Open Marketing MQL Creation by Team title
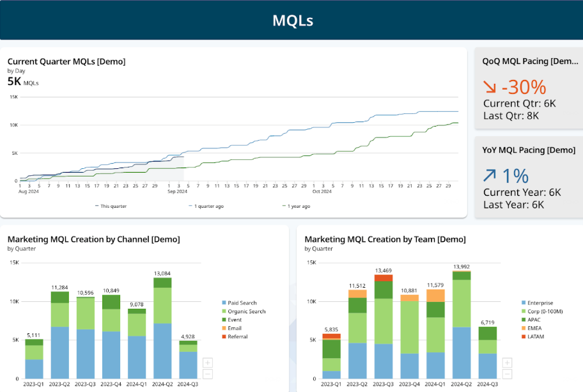The width and height of the screenshot is (583, 392). coord(385,239)
